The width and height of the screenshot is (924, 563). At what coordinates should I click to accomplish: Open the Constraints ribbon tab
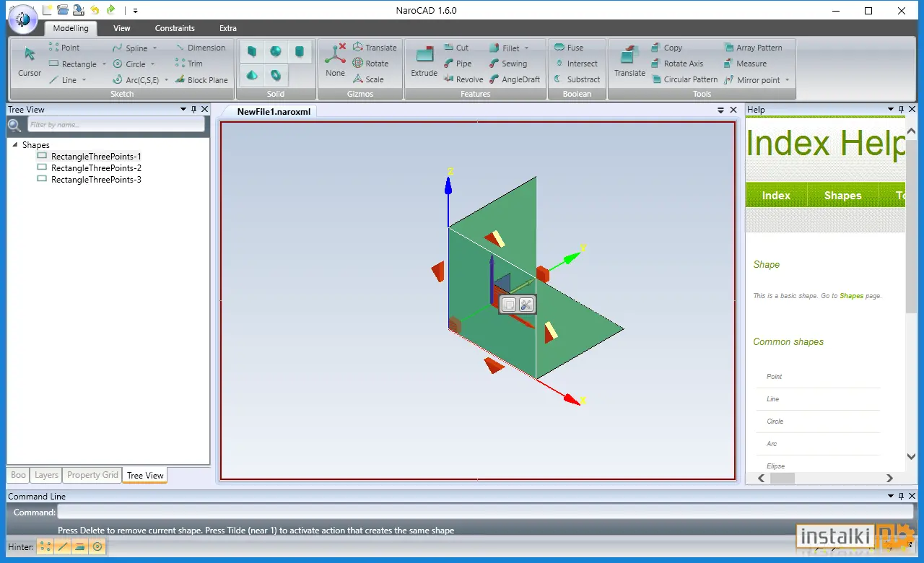(x=175, y=28)
